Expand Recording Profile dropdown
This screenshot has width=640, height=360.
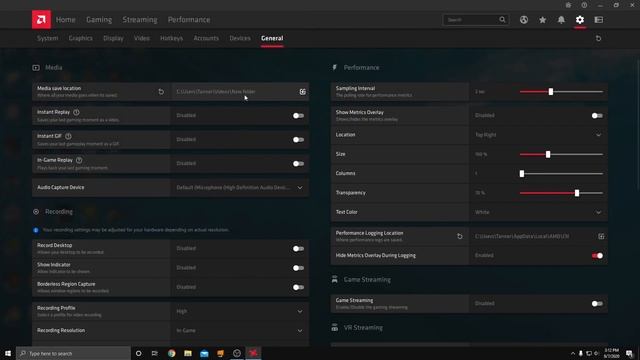point(300,311)
